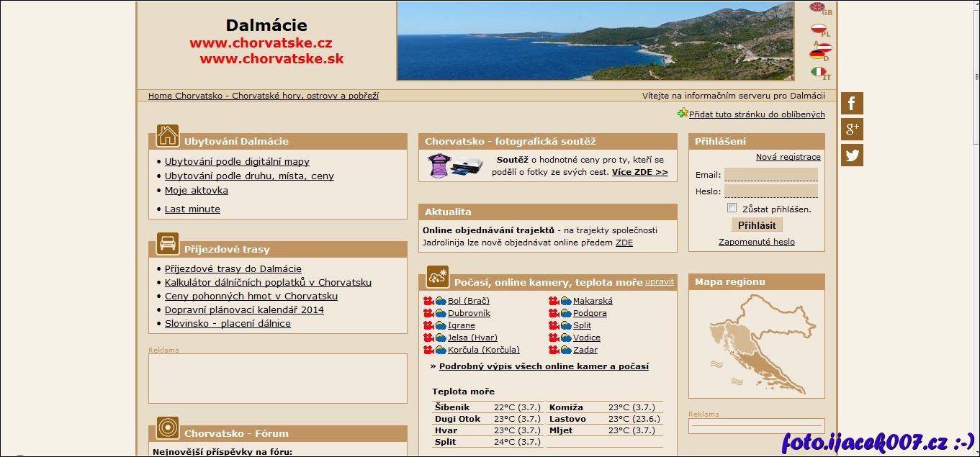
Task: Select the German D flag
Action: pos(817,55)
